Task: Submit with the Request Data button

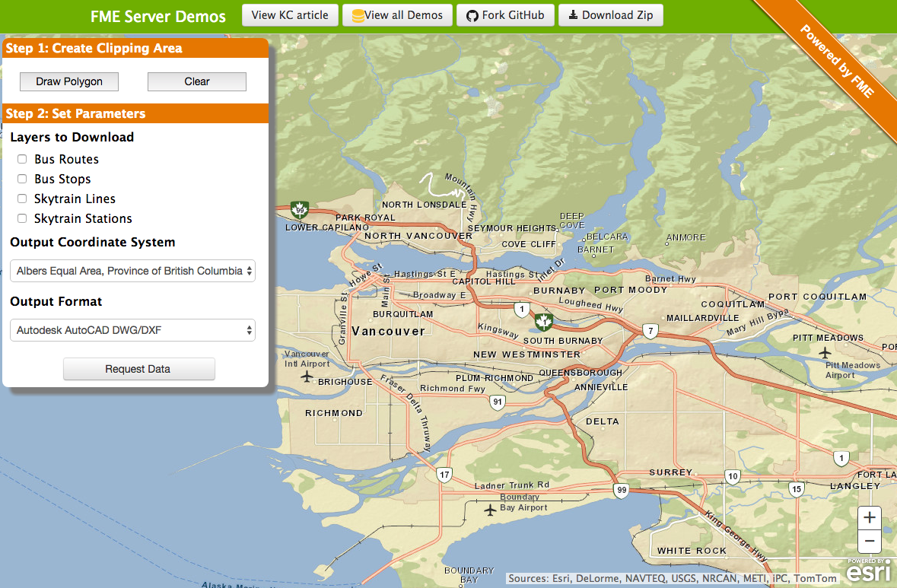Action: coord(138,369)
